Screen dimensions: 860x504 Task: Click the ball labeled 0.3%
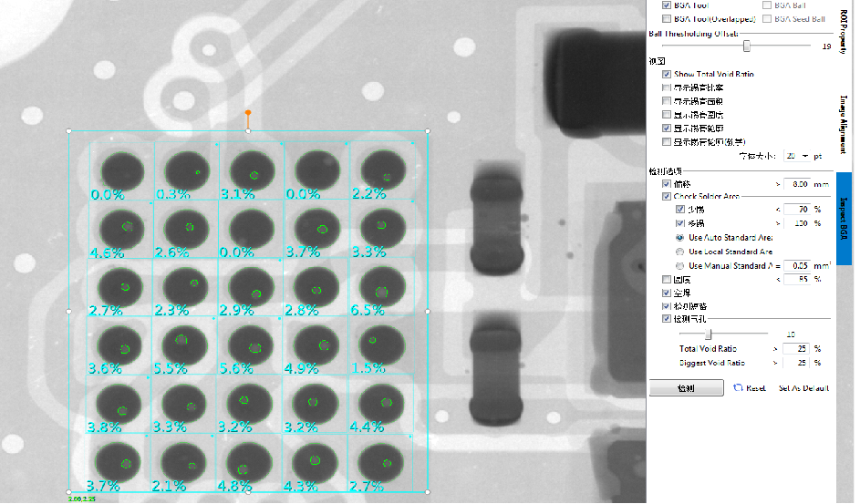point(187,171)
